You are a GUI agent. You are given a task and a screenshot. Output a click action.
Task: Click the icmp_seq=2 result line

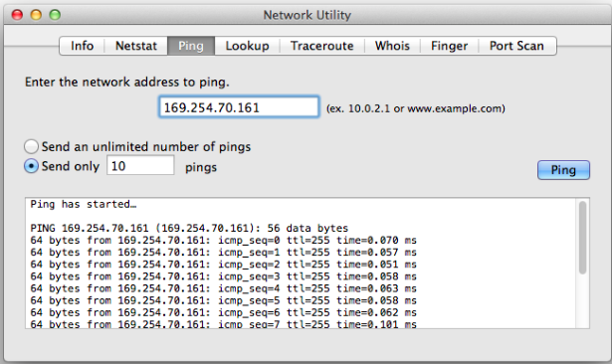(223, 265)
